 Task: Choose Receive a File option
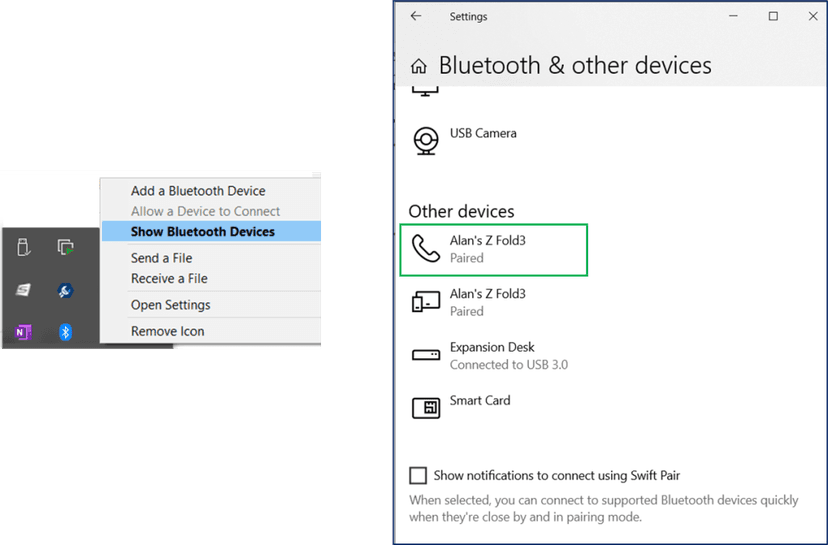(169, 279)
